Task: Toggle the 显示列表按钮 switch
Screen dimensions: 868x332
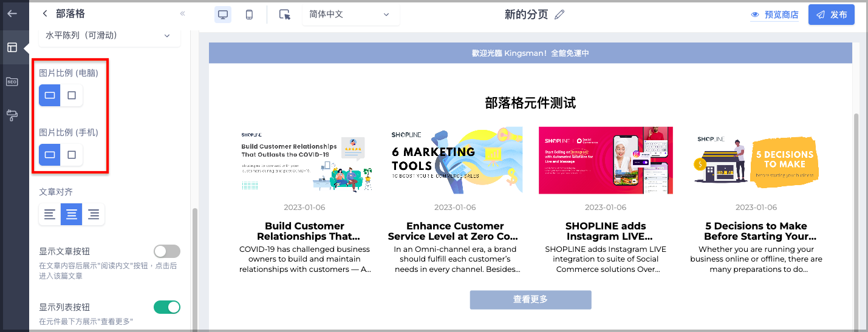Action: tap(167, 307)
